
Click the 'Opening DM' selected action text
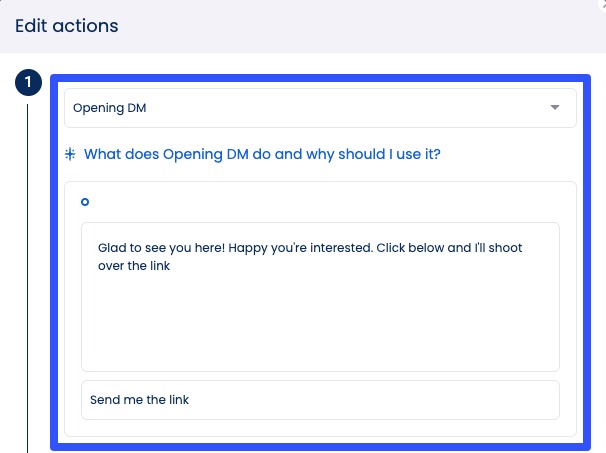(x=110, y=108)
